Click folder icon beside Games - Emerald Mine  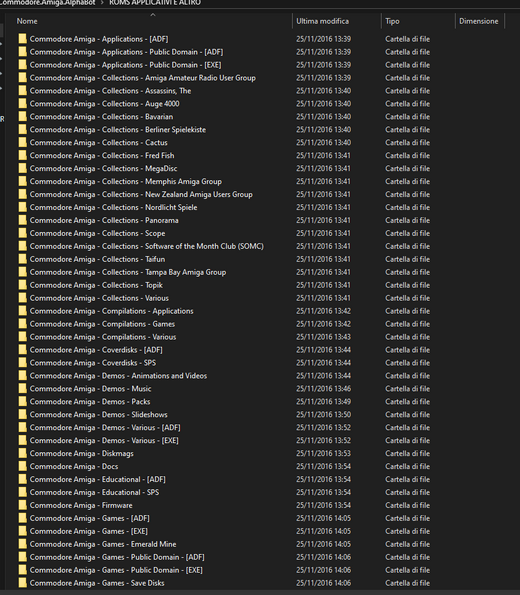point(23,544)
